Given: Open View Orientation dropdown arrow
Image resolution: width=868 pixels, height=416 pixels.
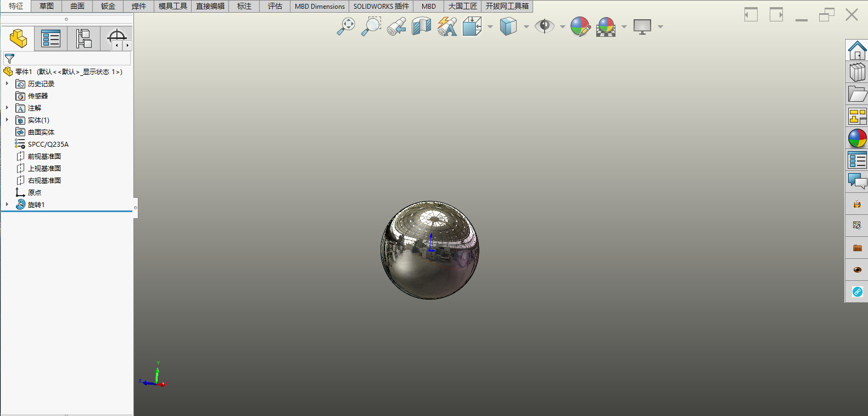Looking at the screenshot, I should (x=490, y=26).
